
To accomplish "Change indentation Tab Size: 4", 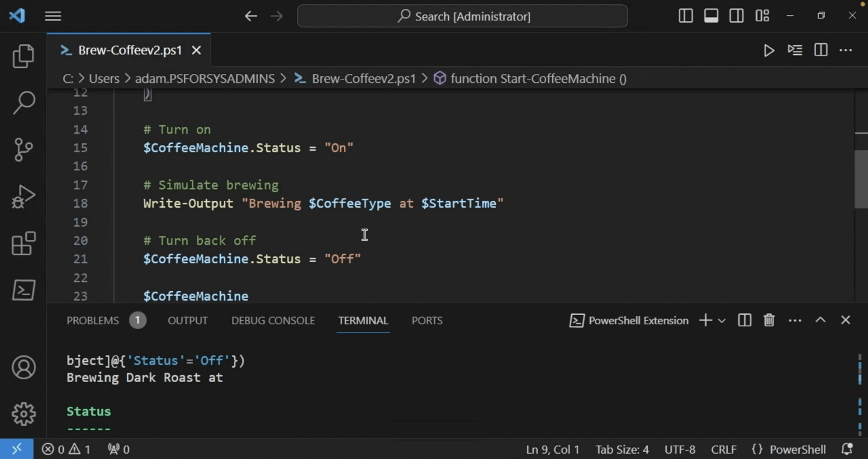I will pos(622,449).
